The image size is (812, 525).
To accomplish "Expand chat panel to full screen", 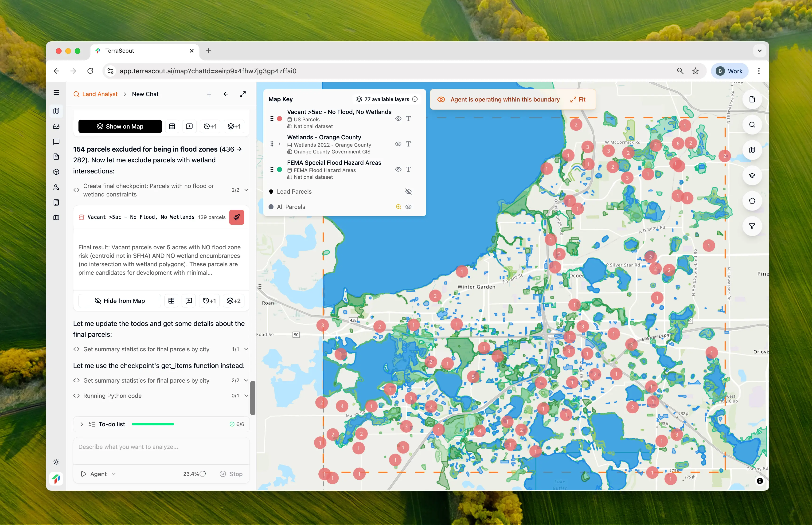I will coord(243,94).
